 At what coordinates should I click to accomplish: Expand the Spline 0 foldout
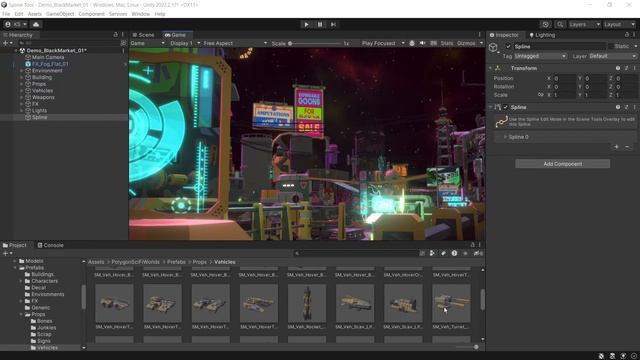(505, 137)
